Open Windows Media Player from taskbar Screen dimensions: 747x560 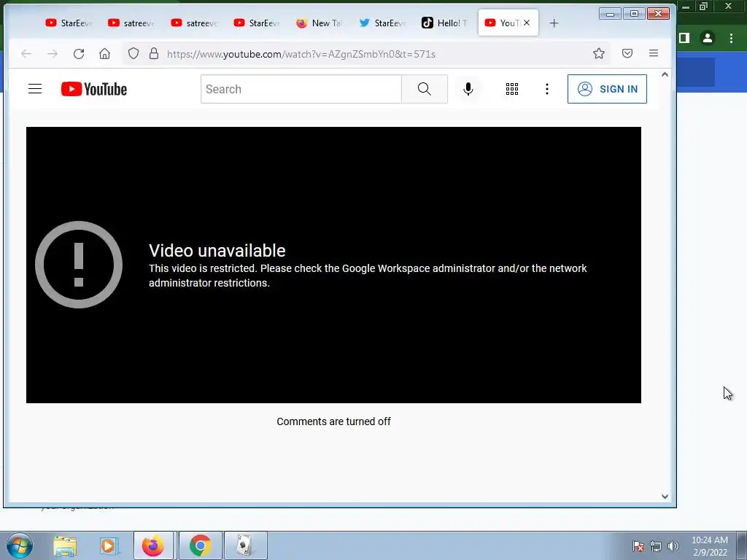pyautogui.click(x=109, y=545)
